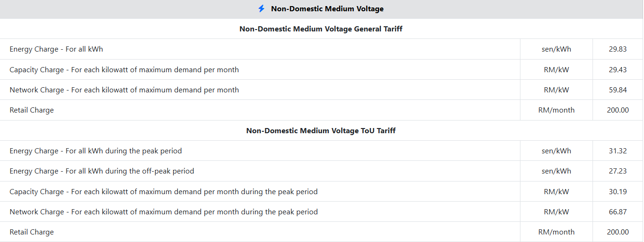Select the 31.32 peak energy value
Viewport: 644px width, 242px height.
[x=618, y=151]
